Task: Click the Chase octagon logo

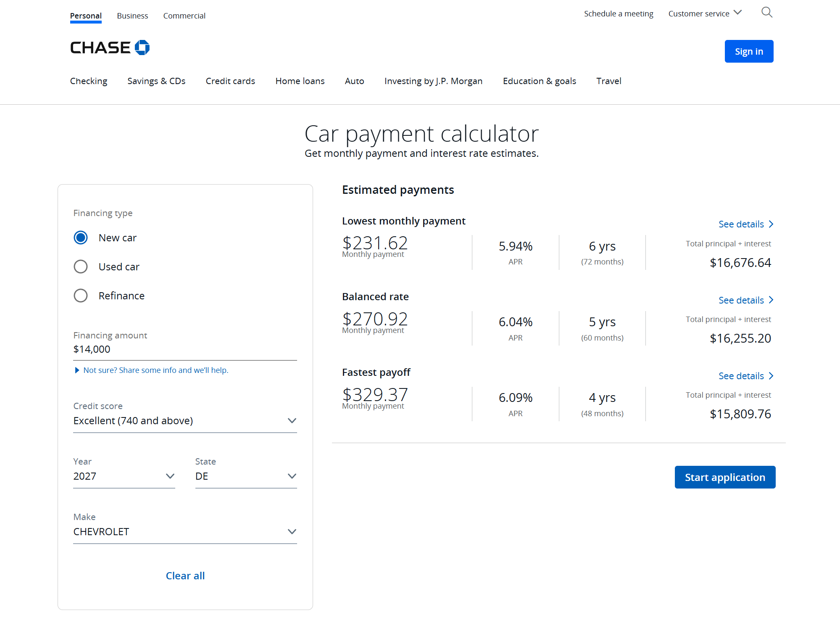Action: [x=142, y=48]
